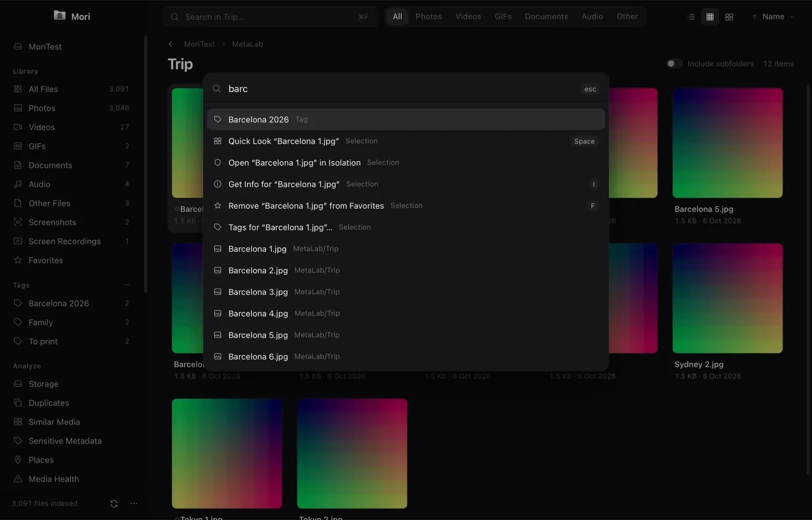Click the Search in Trip field
This screenshot has width=812, height=520.
pos(270,17)
